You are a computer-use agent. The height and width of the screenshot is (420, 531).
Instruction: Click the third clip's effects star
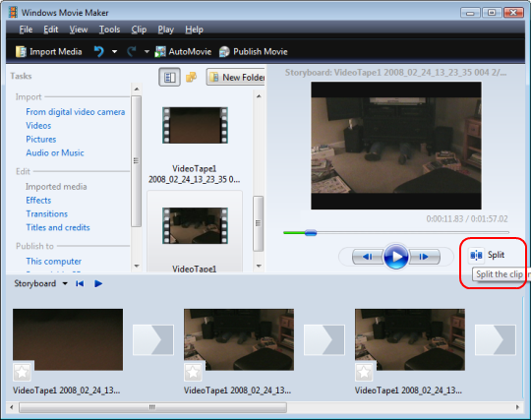(x=365, y=372)
